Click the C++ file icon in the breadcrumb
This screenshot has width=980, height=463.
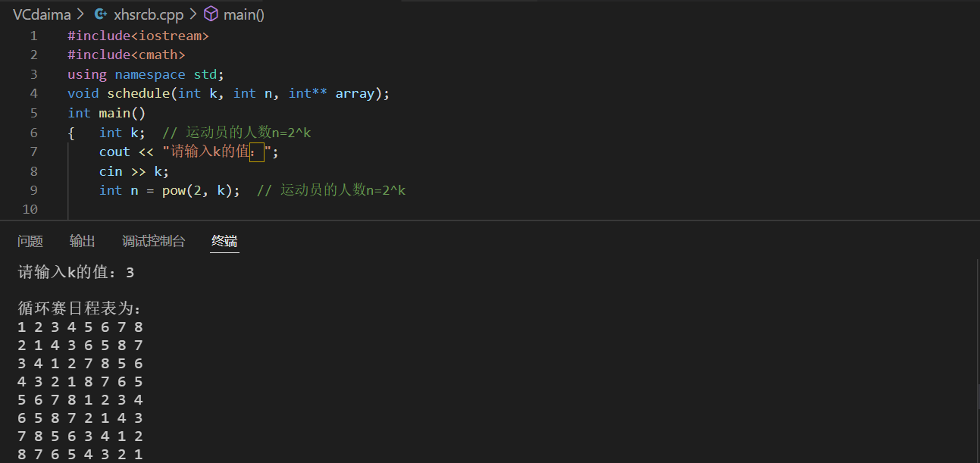click(x=101, y=14)
